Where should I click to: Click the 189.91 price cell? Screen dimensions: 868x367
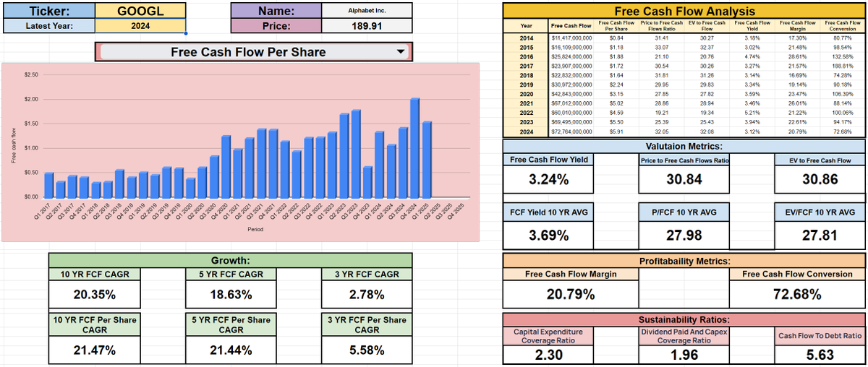coord(367,26)
